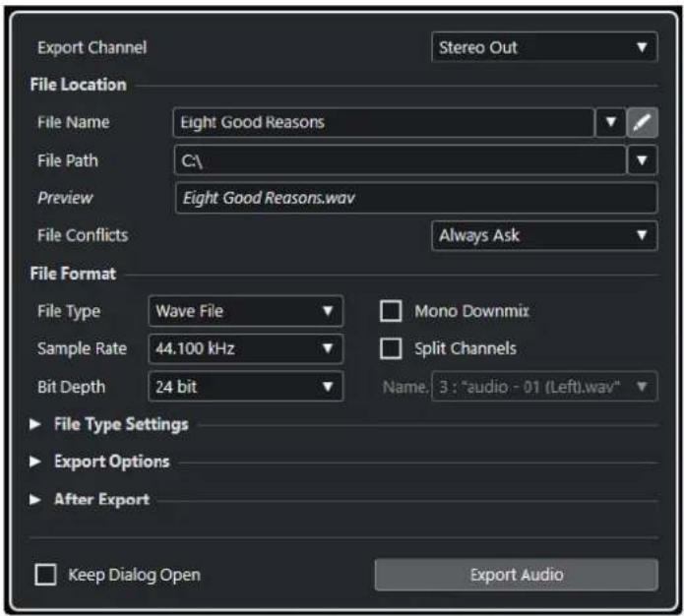The height and width of the screenshot is (616, 684).
Task: Click the italic Preview label
Action: point(65,198)
